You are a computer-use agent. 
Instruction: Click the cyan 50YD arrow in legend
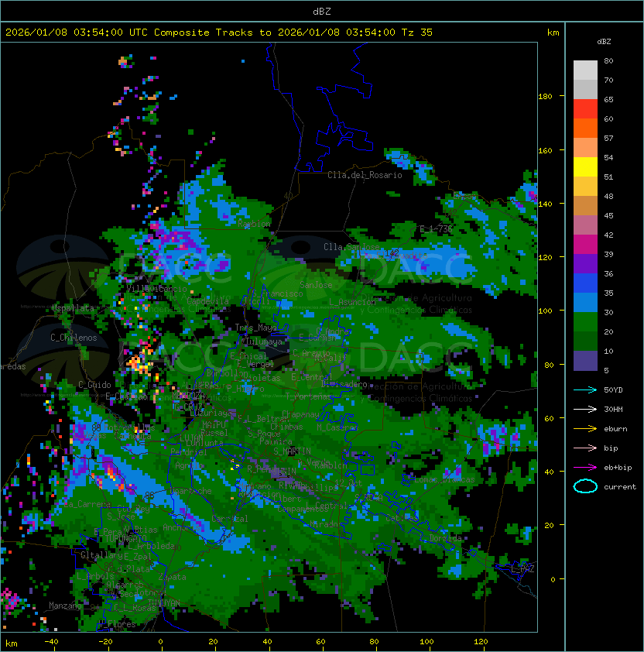point(585,389)
